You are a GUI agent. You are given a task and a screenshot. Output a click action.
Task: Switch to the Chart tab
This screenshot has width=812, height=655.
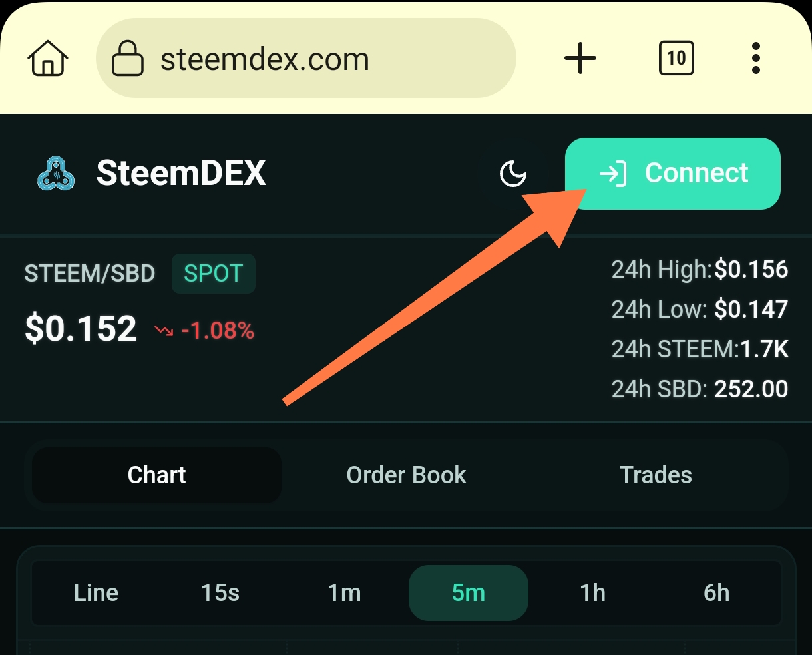click(156, 475)
